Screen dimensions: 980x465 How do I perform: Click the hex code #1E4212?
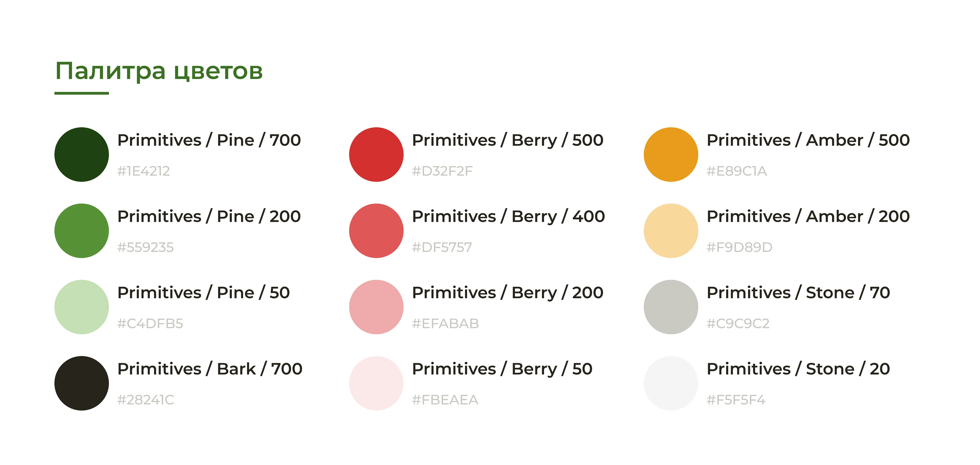pos(143,171)
